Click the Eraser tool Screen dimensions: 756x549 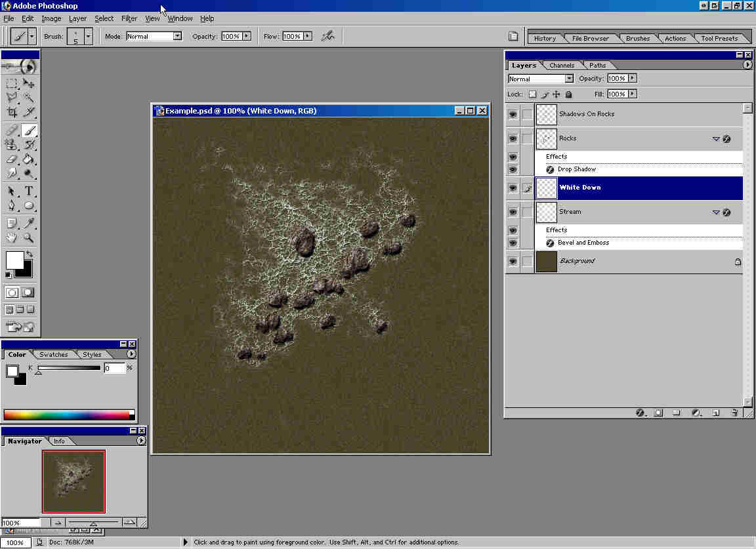point(12,159)
